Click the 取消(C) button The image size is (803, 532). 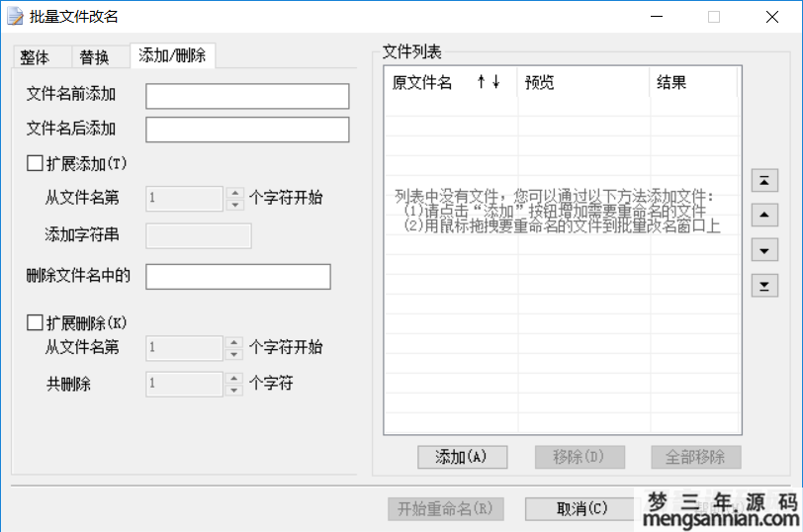pos(581,509)
